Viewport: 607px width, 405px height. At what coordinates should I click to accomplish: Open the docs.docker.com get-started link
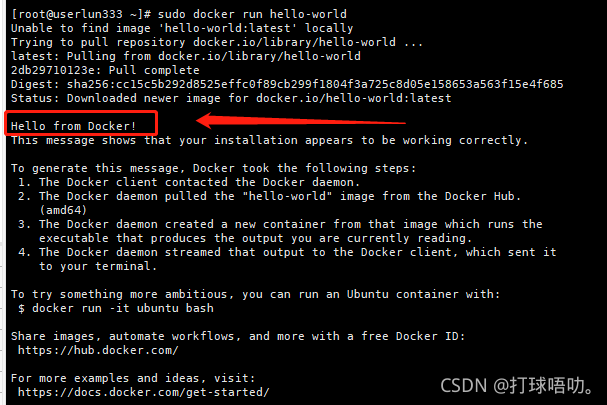(144, 393)
